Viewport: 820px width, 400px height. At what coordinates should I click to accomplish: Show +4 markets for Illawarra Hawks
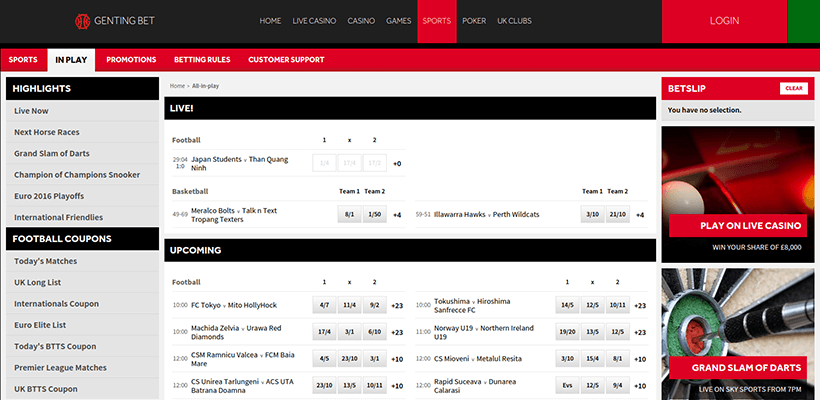tap(640, 215)
